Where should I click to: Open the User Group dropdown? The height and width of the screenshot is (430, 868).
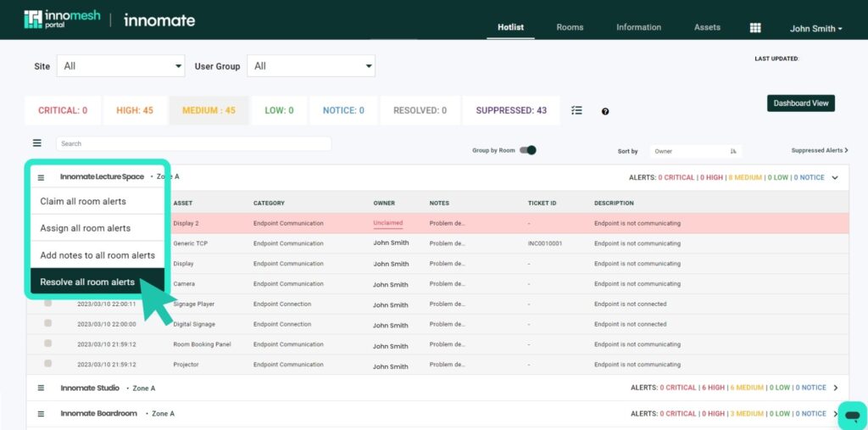pyautogui.click(x=311, y=66)
